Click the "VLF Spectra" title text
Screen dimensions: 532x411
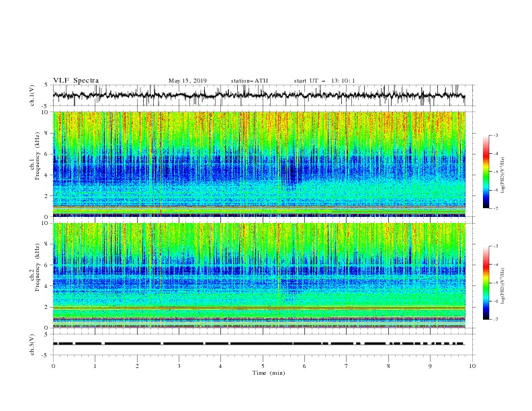click(x=76, y=81)
